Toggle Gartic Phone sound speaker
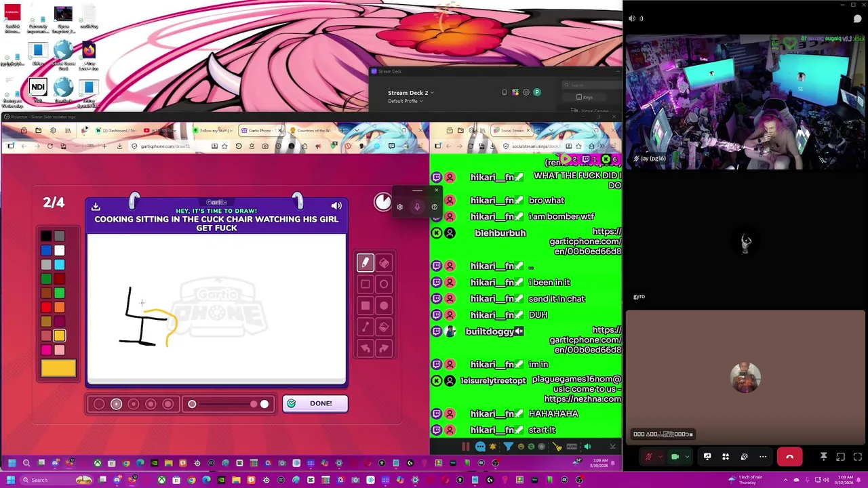The width and height of the screenshot is (868, 488). (x=336, y=206)
